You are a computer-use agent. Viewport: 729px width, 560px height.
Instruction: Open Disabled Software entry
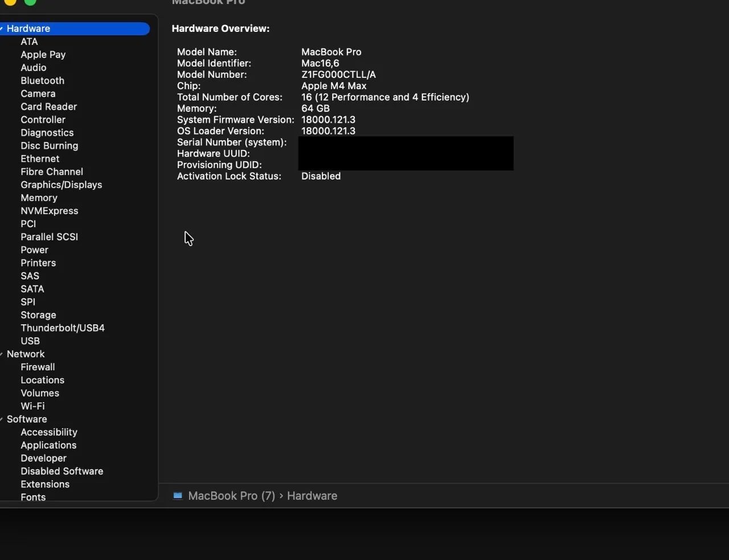pos(62,472)
